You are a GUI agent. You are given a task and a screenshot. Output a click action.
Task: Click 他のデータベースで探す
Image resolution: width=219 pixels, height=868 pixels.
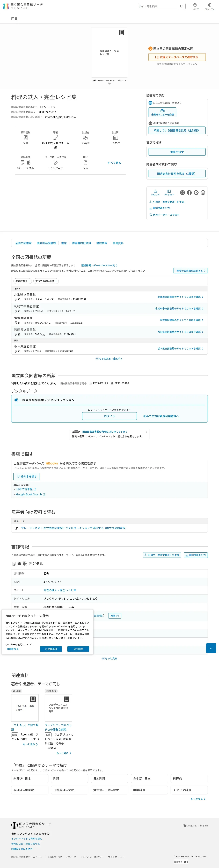pos(164,215)
